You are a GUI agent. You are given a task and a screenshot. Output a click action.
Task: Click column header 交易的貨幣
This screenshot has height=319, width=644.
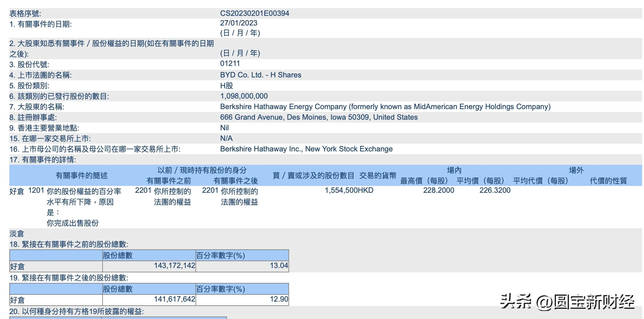tap(378, 175)
